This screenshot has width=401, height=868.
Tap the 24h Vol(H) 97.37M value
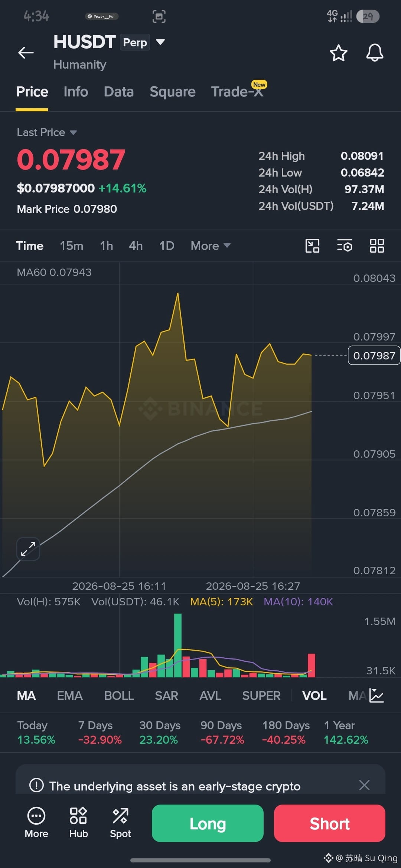tap(364, 189)
